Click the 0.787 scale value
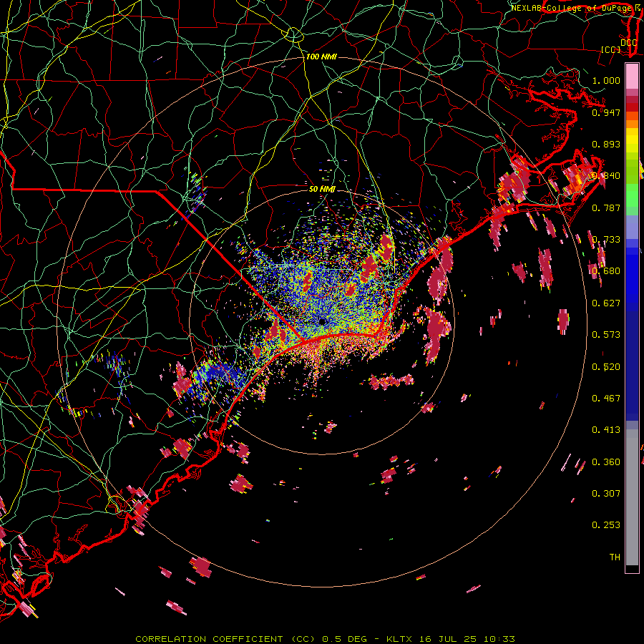This screenshot has width=644, height=644. point(606,208)
